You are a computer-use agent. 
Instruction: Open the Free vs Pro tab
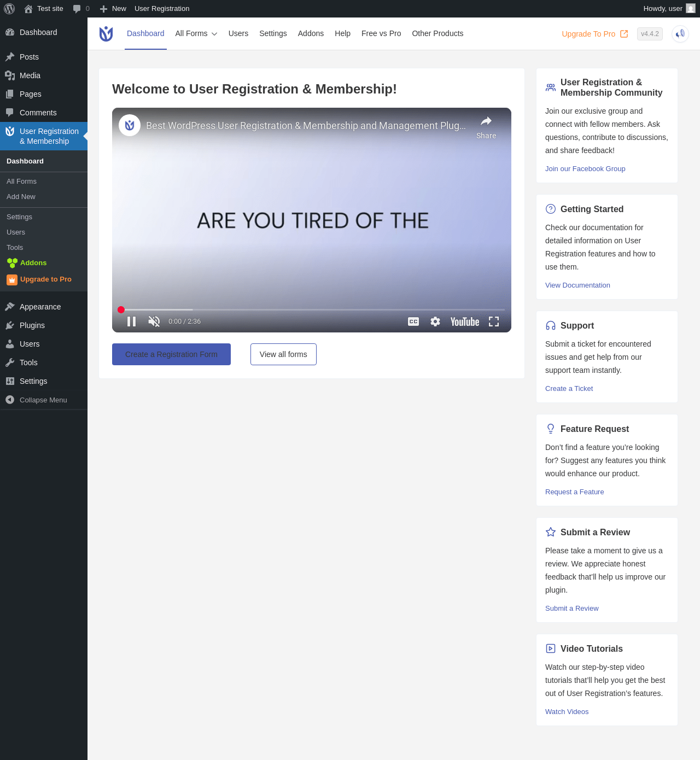point(381,33)
